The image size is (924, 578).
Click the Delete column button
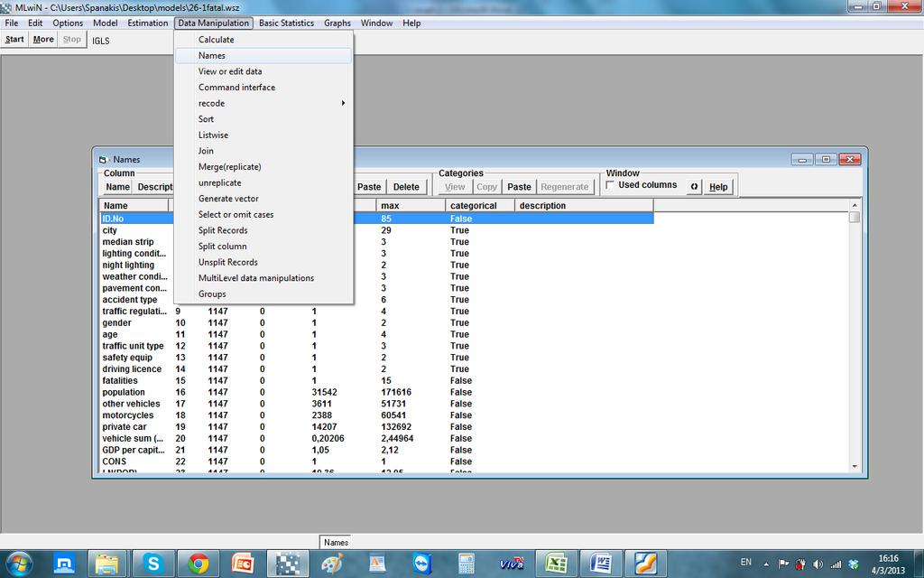[406, 187]
